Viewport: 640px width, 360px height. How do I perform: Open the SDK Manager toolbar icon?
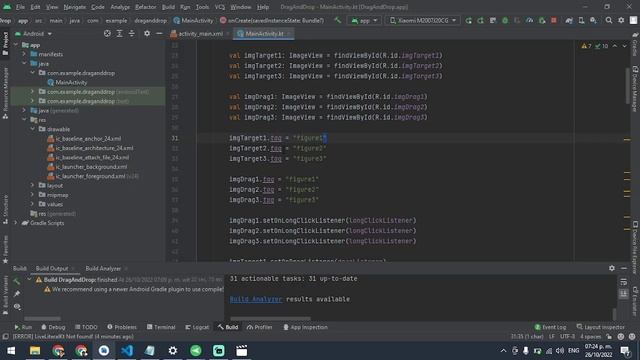click(593, 20)
